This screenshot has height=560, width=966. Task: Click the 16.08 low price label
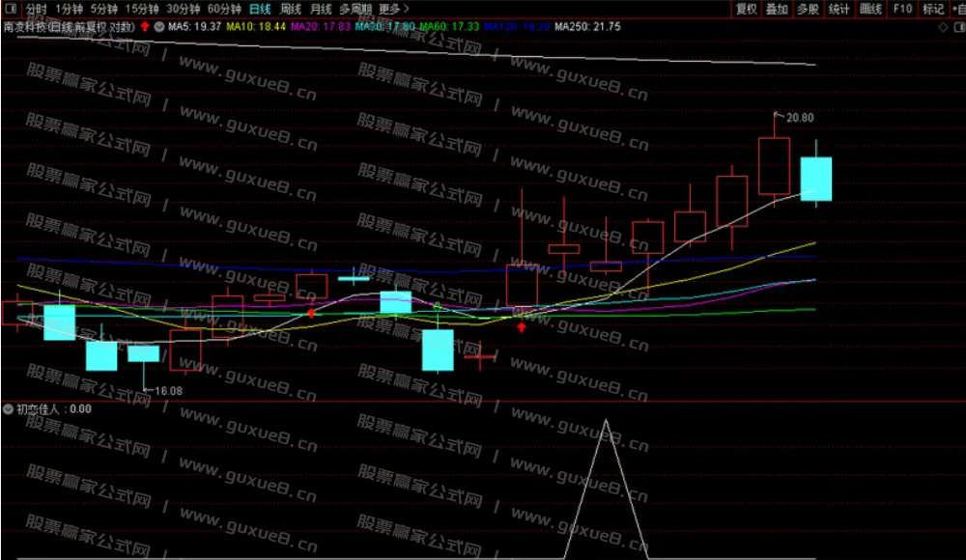[168, 390]
